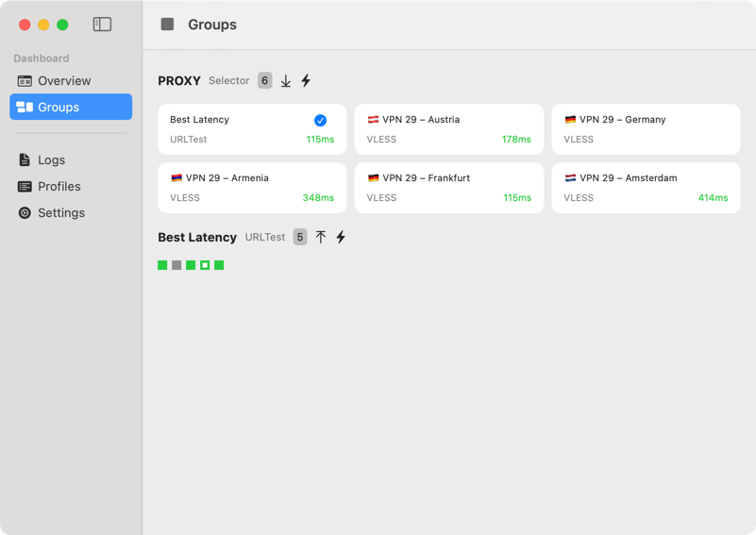
Task: Pick VPN 29 – Frankfurt proxy card
Action: tap(448, 188)
